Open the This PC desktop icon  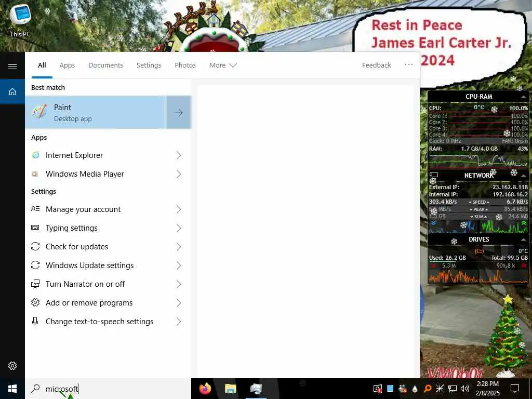[x=20, y=21]
